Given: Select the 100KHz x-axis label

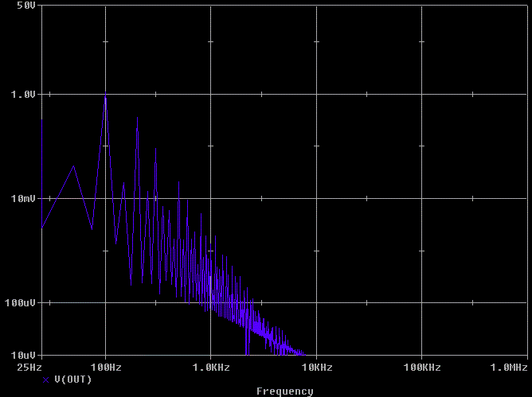Looking at the screenshot, I should (421, 368).
